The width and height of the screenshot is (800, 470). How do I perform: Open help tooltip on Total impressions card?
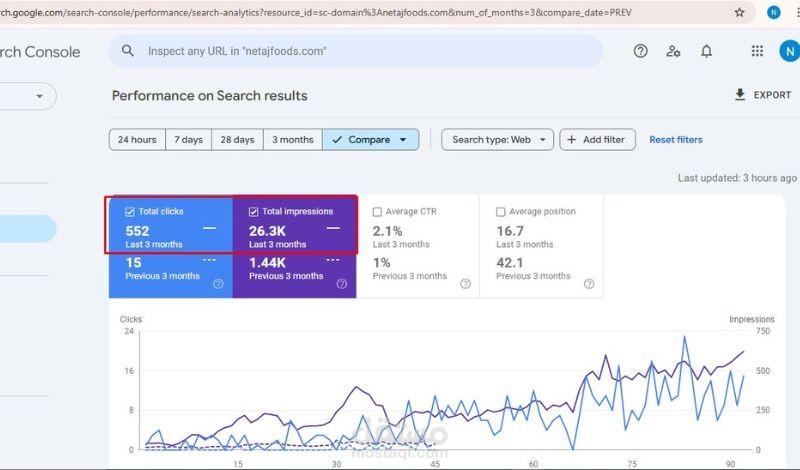[342, 284]
